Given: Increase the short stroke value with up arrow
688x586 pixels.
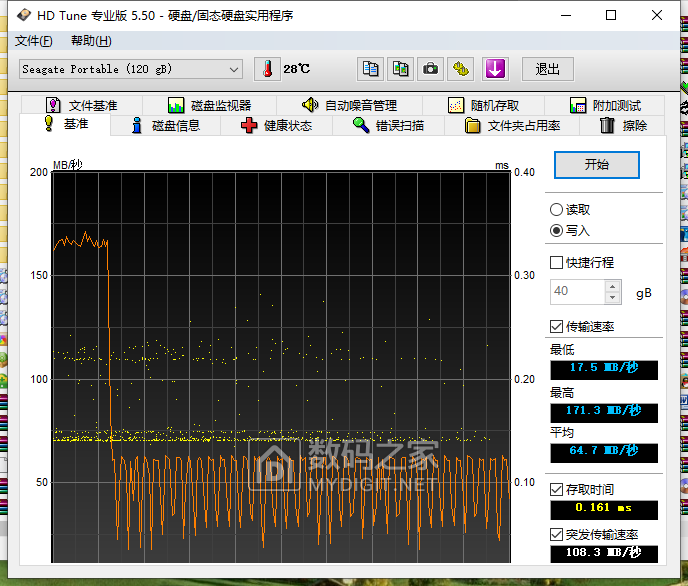Looking at the screenshot, I should 613,286.
